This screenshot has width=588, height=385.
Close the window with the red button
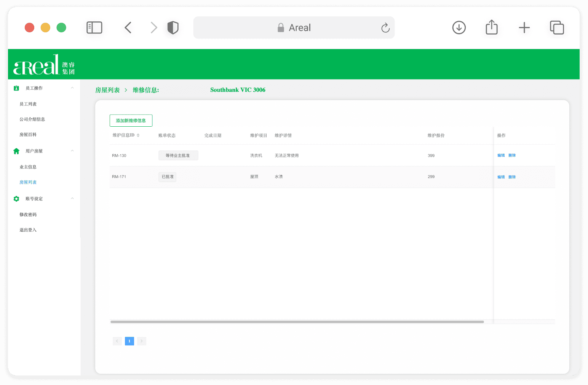29,27
